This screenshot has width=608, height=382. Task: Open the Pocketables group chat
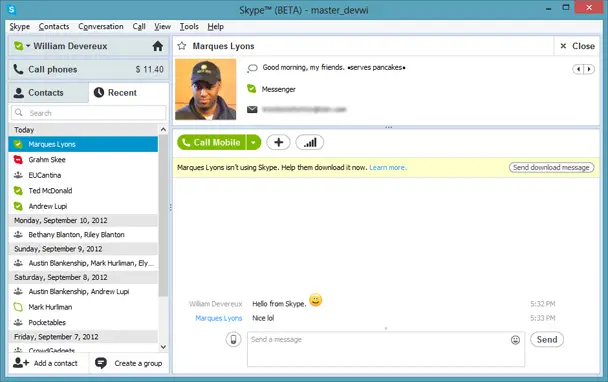tap(83, 323)
